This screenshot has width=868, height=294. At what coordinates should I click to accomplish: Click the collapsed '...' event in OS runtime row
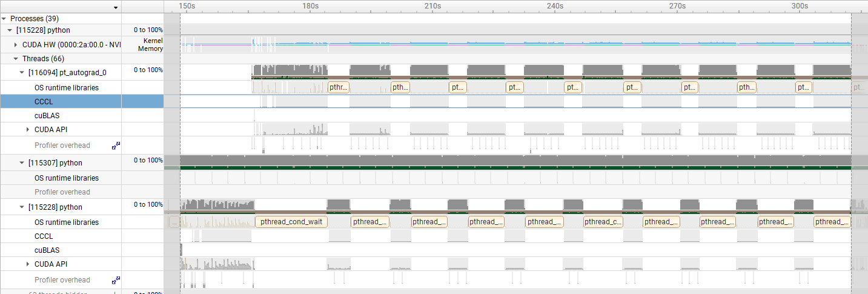(x=174, y=222)
